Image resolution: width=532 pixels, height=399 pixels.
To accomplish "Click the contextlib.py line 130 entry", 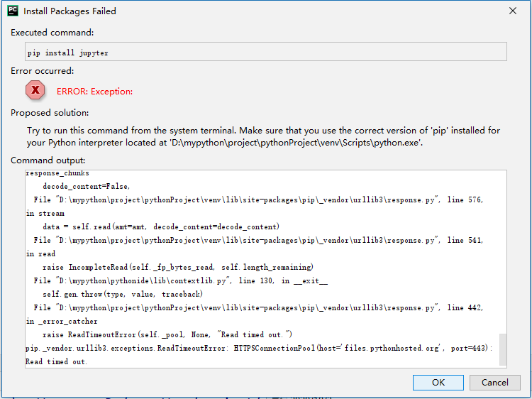I will 180,280.
